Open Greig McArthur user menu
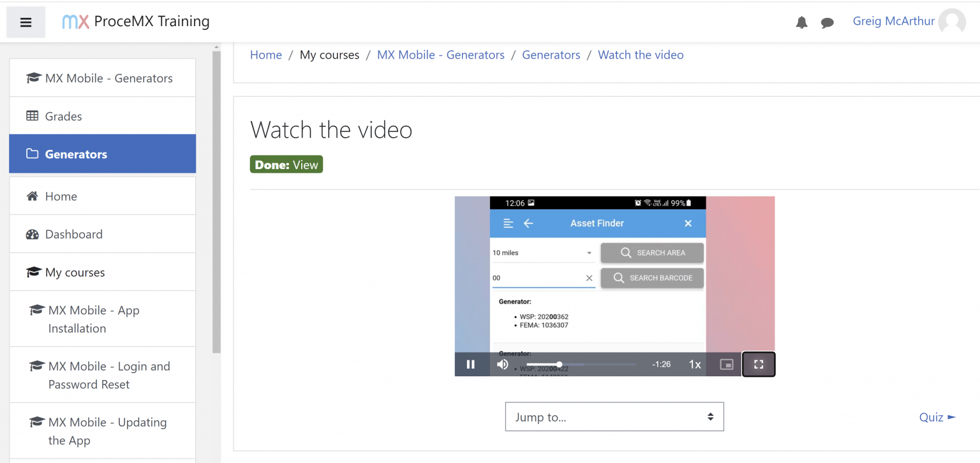The image size is (980, 463). point(893,21)
